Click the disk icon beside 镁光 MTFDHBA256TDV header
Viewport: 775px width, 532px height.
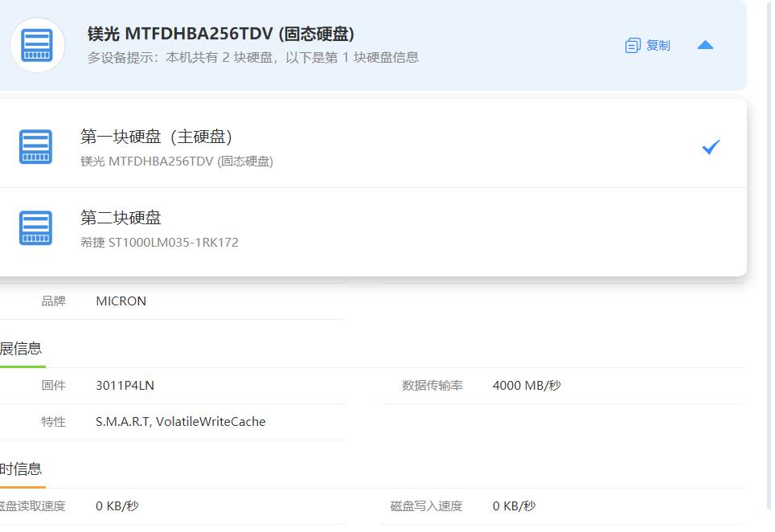[x=37, y=45]
